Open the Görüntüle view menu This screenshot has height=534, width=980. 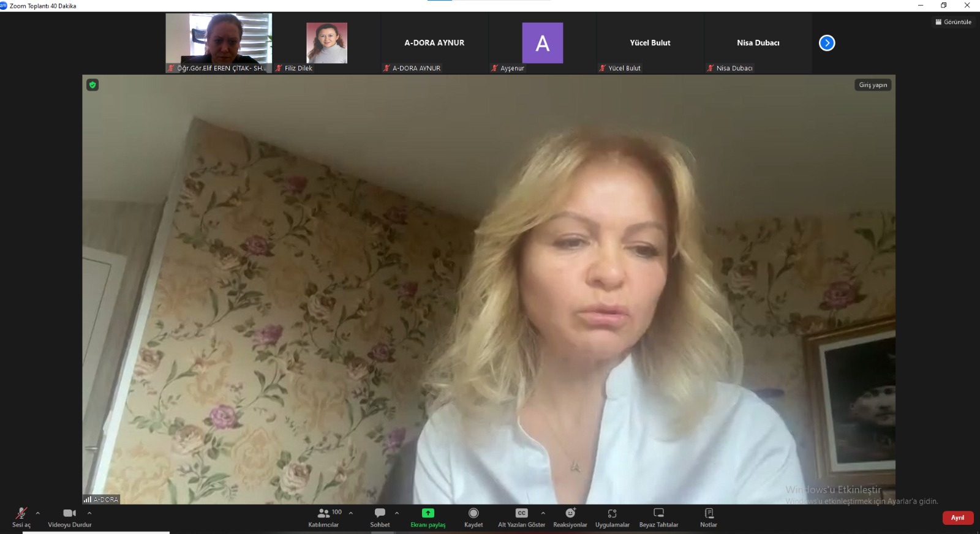[954, 22]
